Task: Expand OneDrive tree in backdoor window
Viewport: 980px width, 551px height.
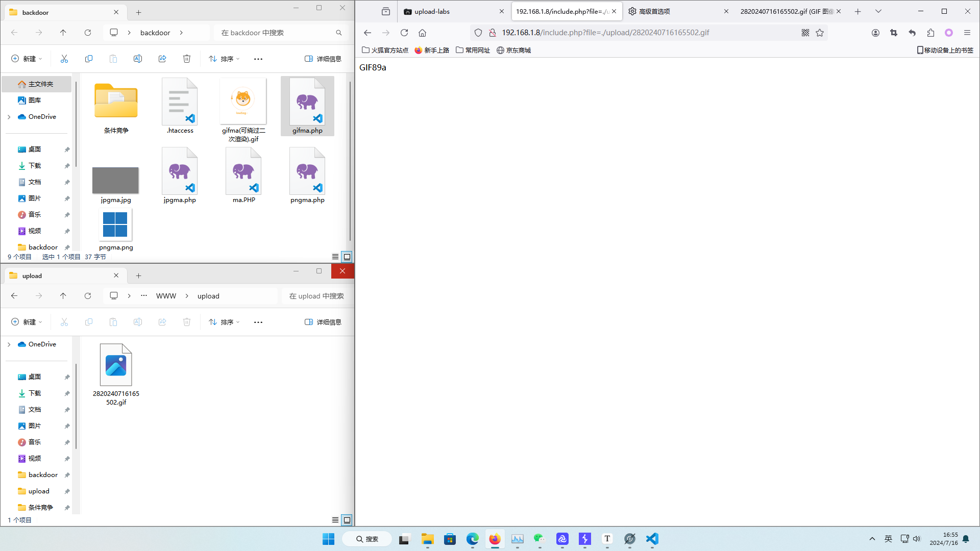Action: click(9, 117)
